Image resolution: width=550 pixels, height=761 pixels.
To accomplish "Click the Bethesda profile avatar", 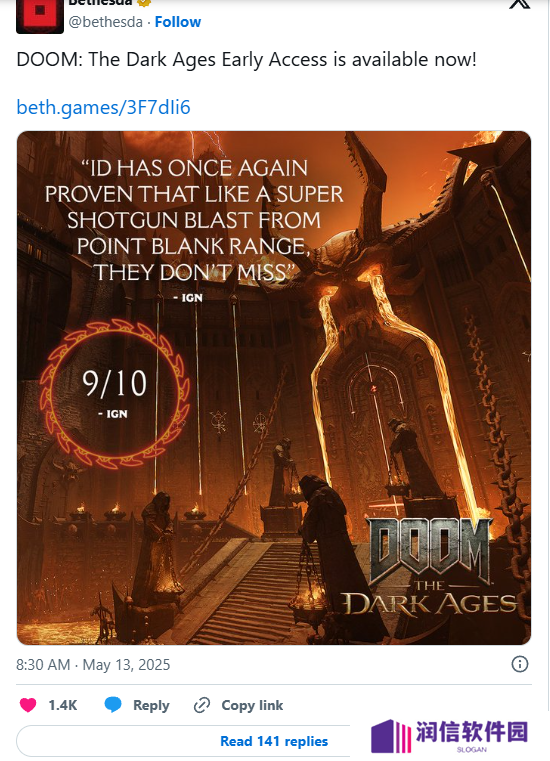I will [x=40, y=17].
